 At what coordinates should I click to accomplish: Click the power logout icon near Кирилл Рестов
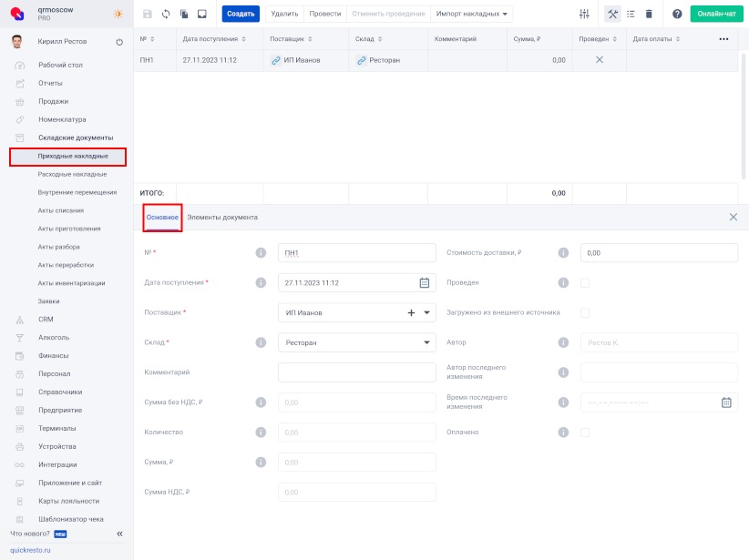pos(119,42)
